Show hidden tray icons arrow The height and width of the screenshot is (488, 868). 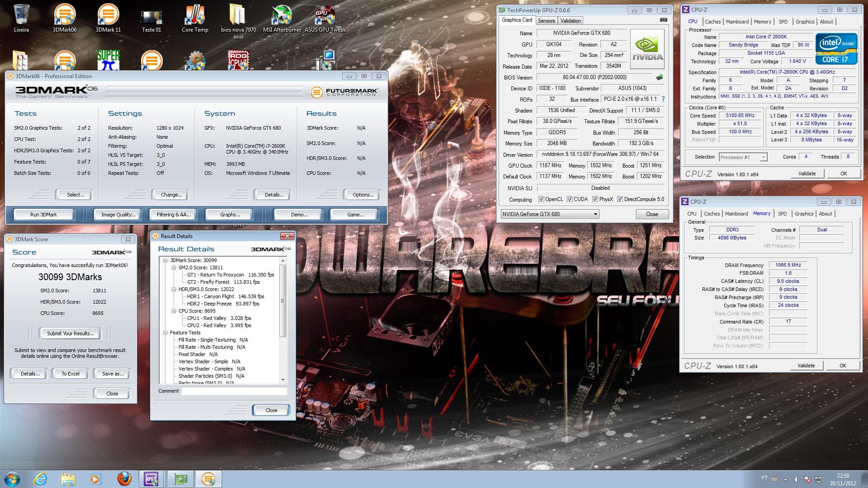(785, 479)
